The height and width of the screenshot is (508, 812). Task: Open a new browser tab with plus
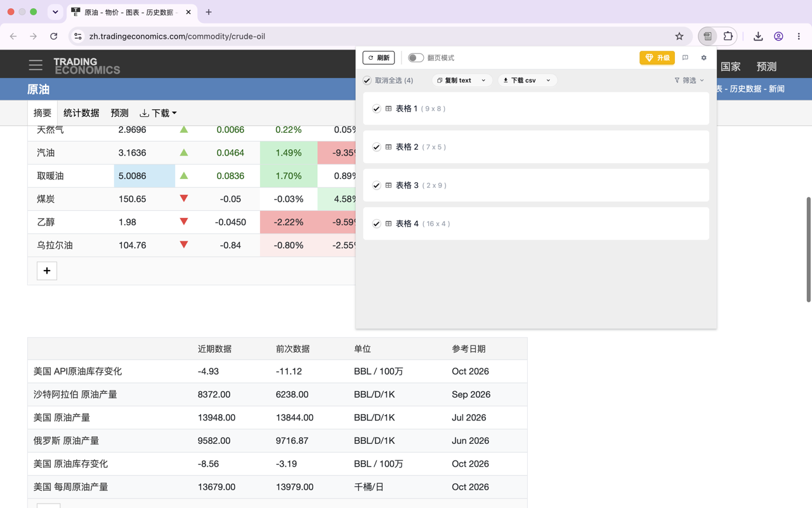pyautogui.click(x=209, y=12)
